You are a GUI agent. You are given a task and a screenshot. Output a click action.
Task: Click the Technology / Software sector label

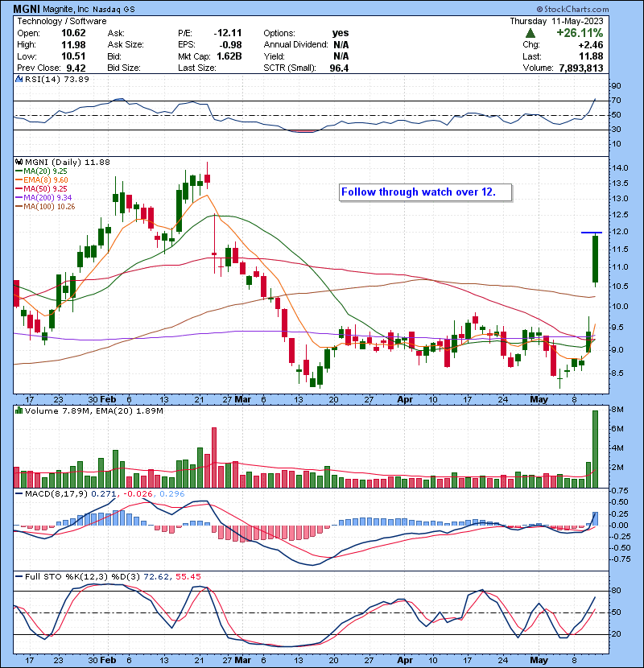[x=62, y=21]
